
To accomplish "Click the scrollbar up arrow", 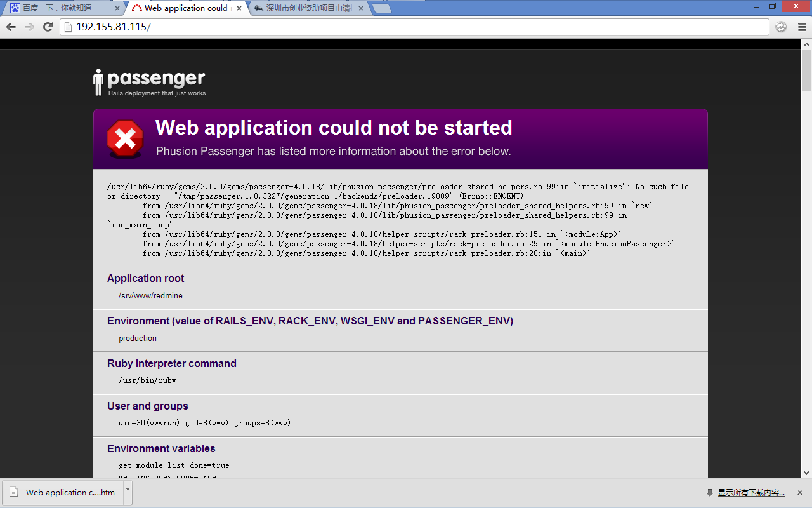I will click(807, 44).
